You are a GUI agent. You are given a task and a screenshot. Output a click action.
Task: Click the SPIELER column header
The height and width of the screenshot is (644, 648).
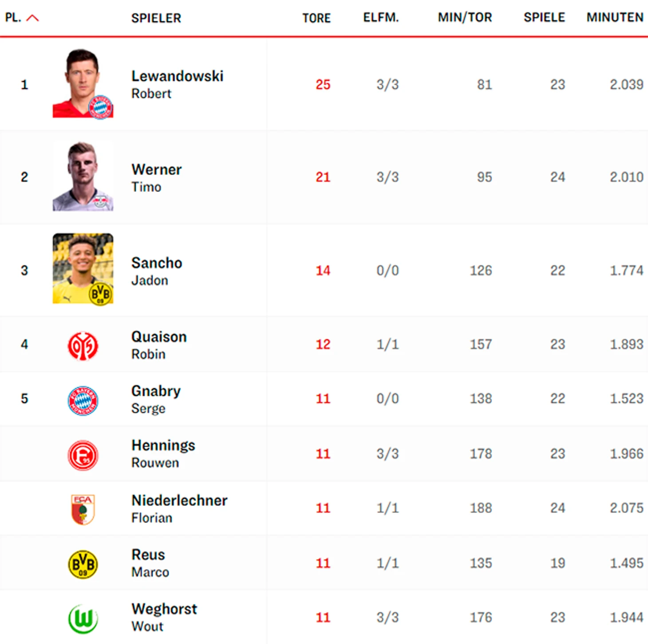[156, 18]
